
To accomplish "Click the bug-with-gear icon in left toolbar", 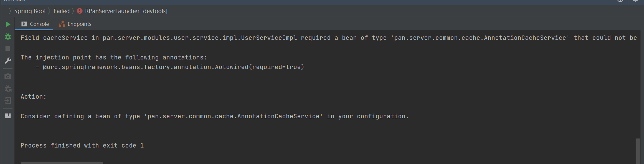I will [8, 89].
